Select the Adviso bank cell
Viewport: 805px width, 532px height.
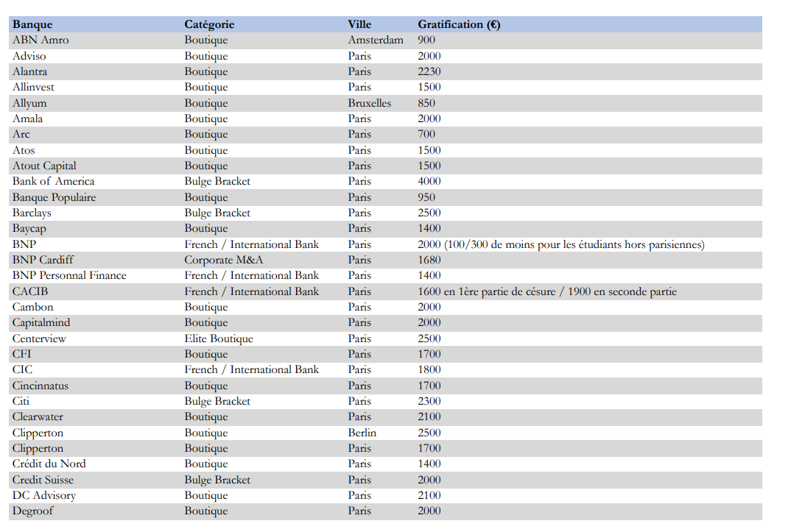(x=29, y=56)
